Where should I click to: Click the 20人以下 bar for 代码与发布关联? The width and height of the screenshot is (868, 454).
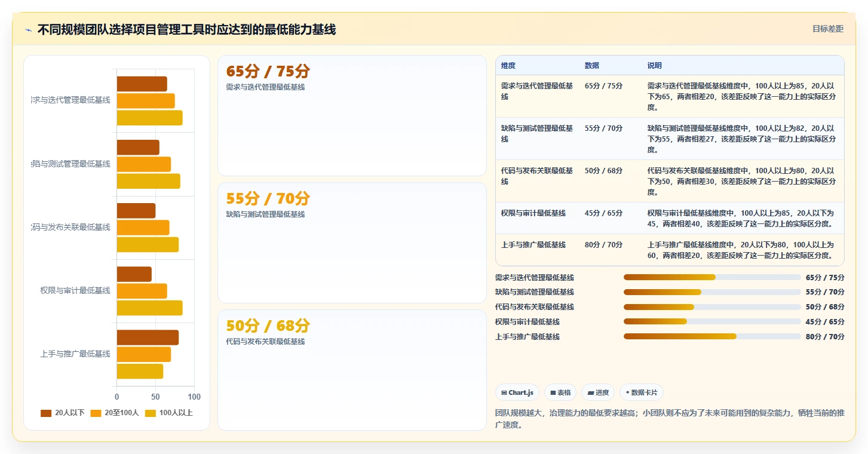click(x=136, y=211)
